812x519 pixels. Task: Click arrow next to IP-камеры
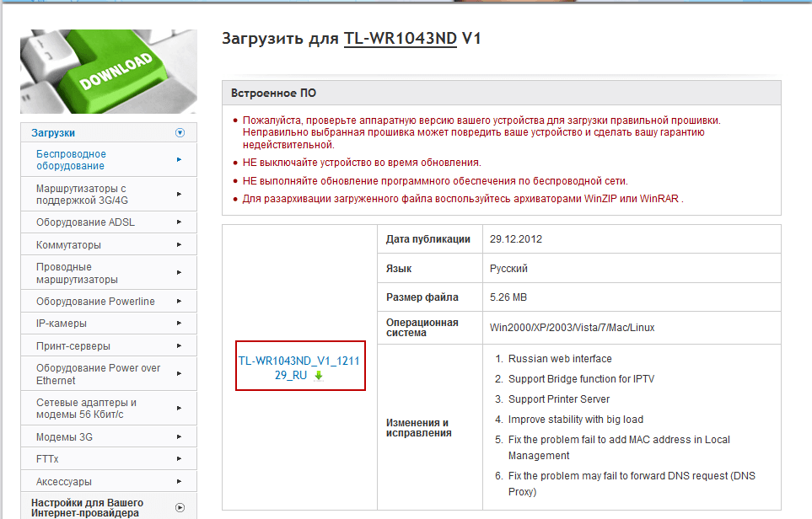(179, 324)
